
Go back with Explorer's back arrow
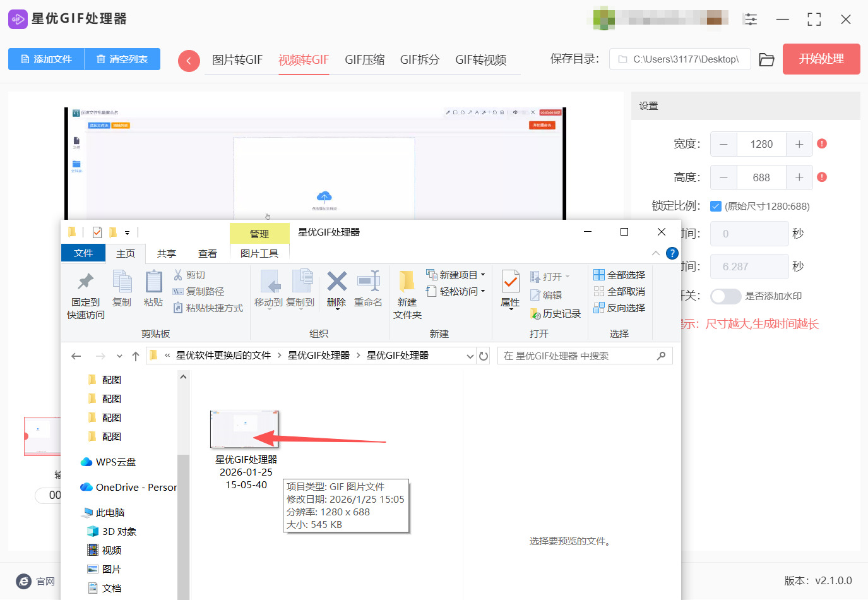[x=76, y=356]
